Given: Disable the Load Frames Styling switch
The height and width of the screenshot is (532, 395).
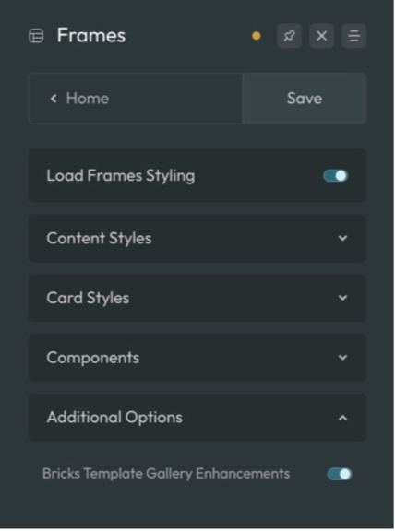Looking at the screenshot, I should click(336, 176).
